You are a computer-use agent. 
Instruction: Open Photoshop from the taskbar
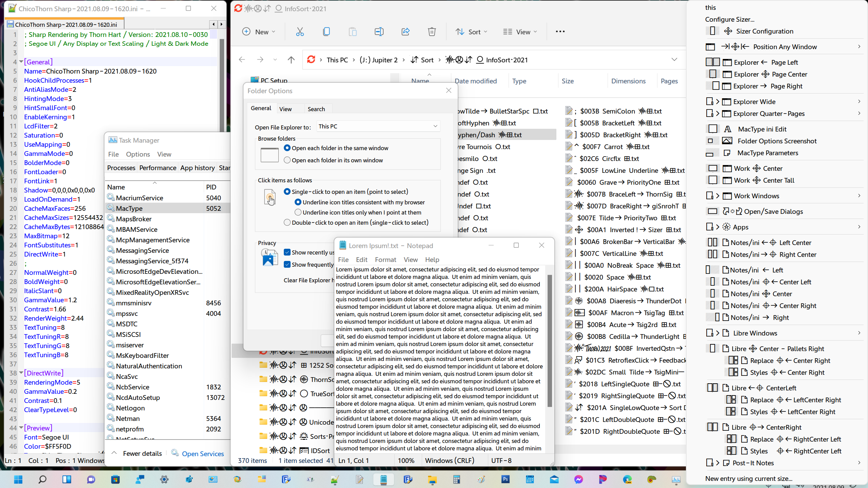tap(505, 479)
